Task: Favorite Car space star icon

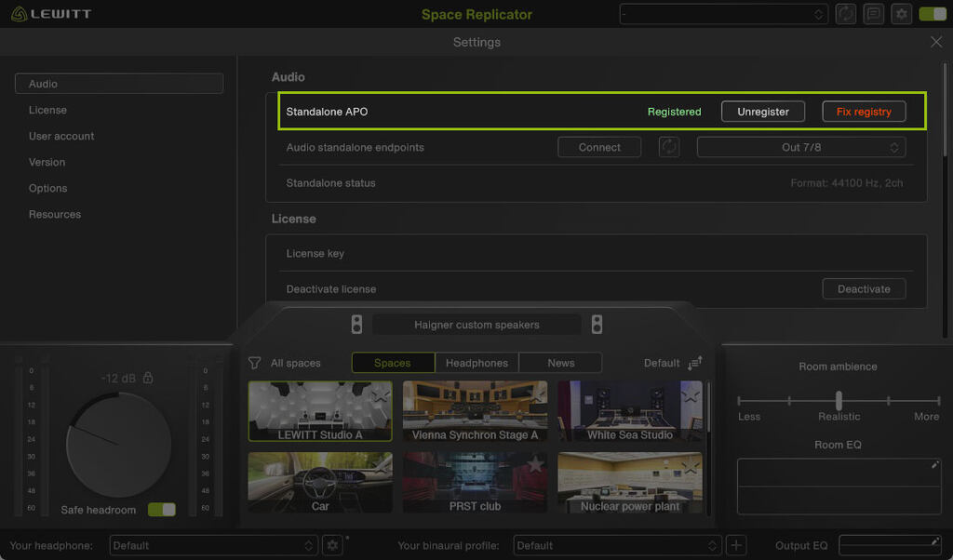Action: (x=381, y=465)
